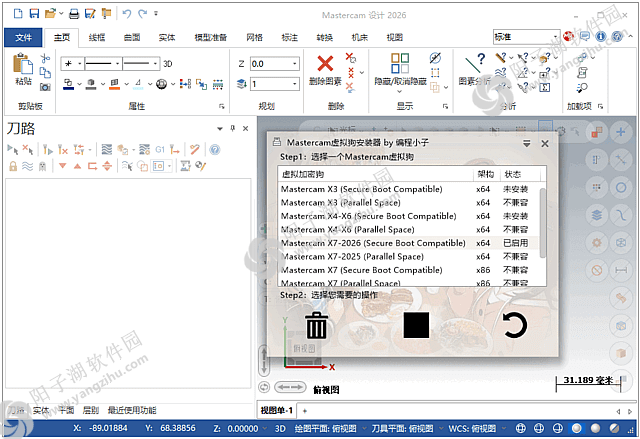640x439 pixels.
Task: Pin the 刀路 panel with pushpin icon
Action: coord(233,129)
